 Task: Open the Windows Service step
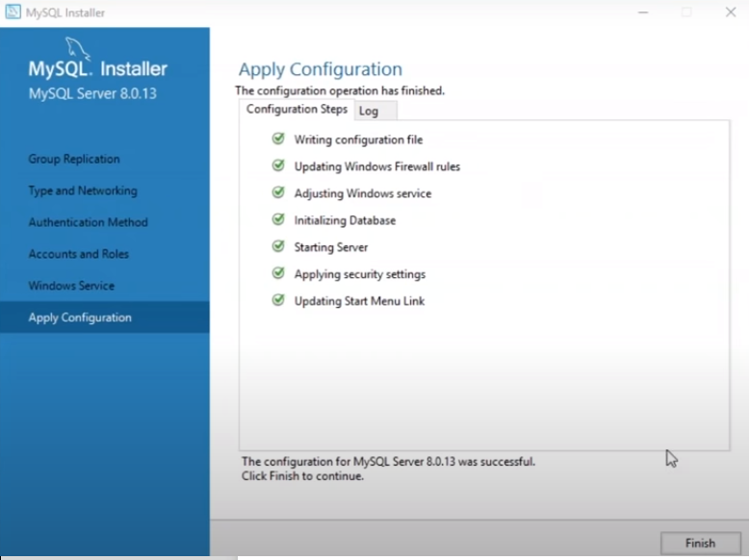71,286
